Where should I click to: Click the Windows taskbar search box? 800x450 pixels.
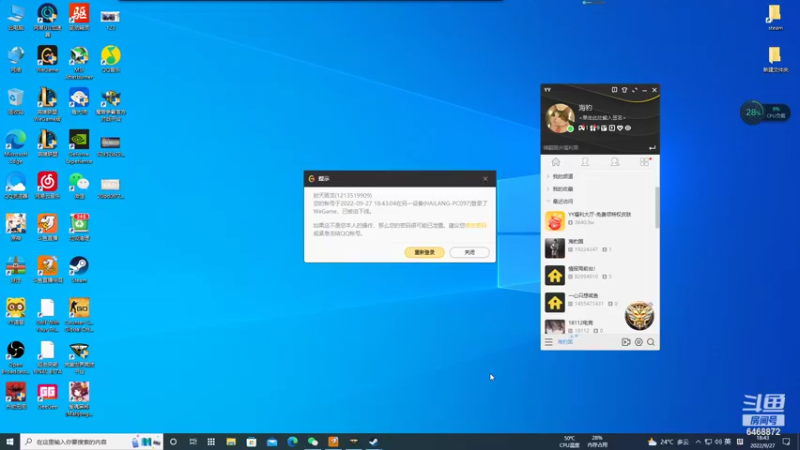92,442
